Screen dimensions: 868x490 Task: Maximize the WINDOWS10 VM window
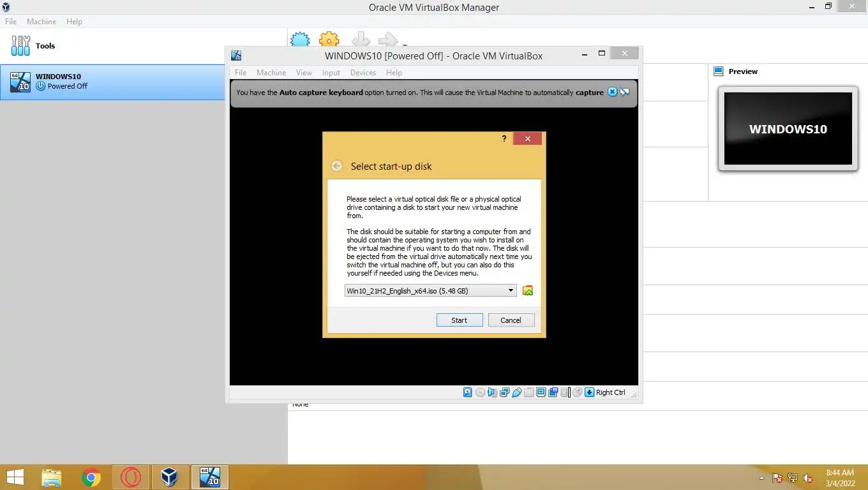point(601,54)
